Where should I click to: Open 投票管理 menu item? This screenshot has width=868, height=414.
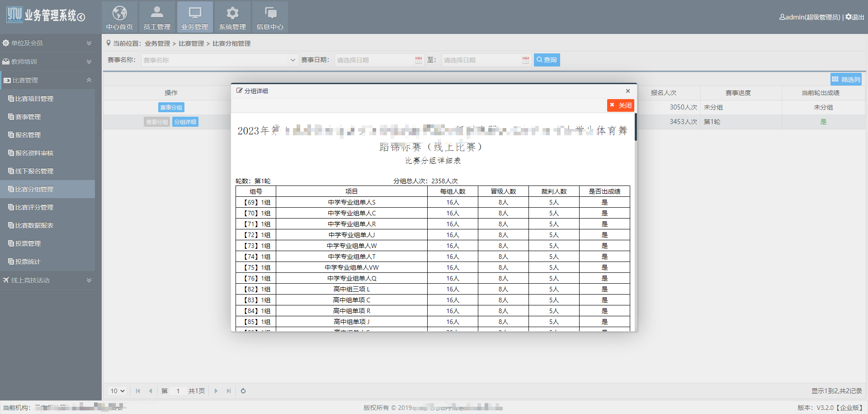click(x=47, y=243)
